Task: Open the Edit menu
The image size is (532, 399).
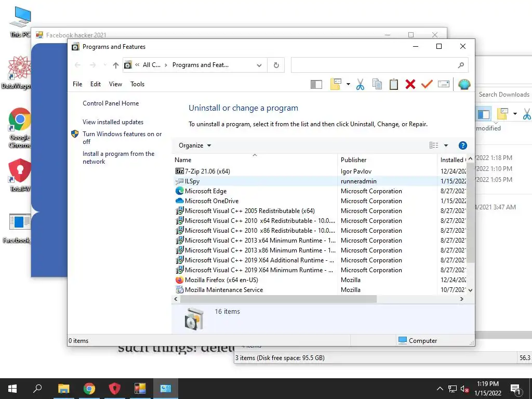Action: (96, 84)
